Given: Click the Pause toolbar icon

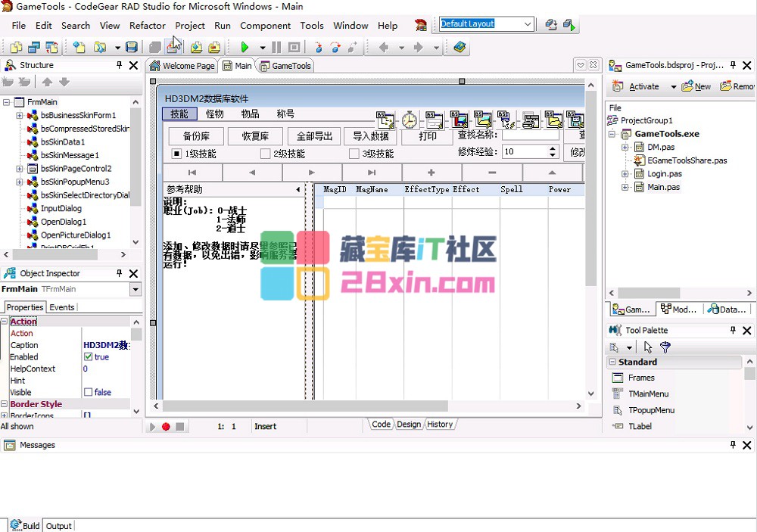Looking at the screenshot, I should pos(276,48).
